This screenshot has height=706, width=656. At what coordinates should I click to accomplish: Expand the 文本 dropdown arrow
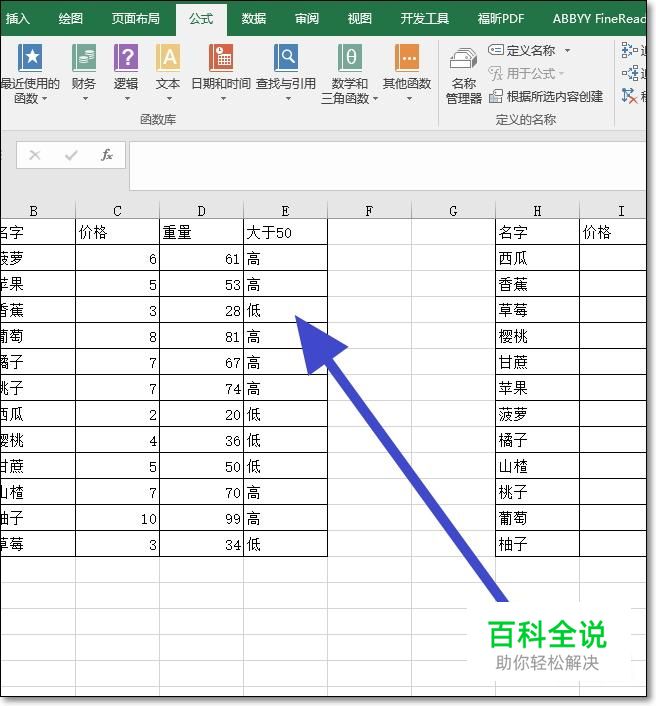pyautogui.click(x=169, y=99)
